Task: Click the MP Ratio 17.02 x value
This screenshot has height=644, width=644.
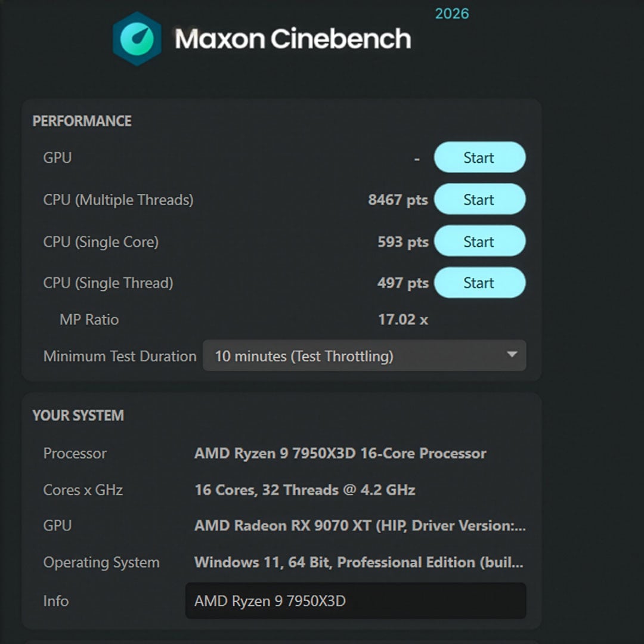Action: [x=404, y=320]
